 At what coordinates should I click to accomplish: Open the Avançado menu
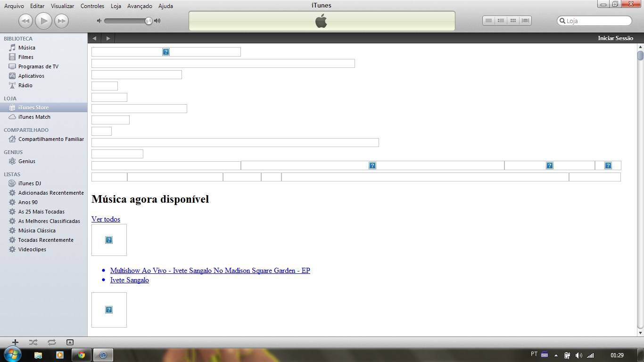coord(140,6)
